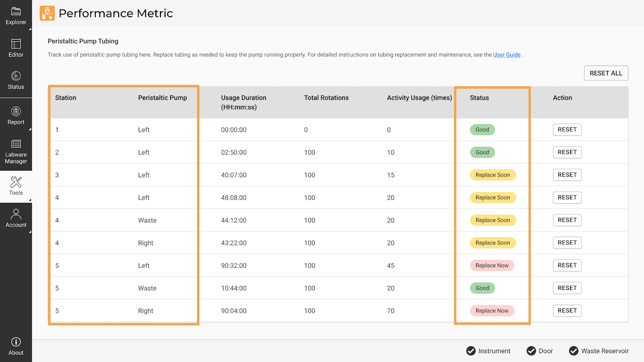Reset Station 1 Left pump tubing
The width and height of the screenshot is (644, 362).
pos(567,130)
